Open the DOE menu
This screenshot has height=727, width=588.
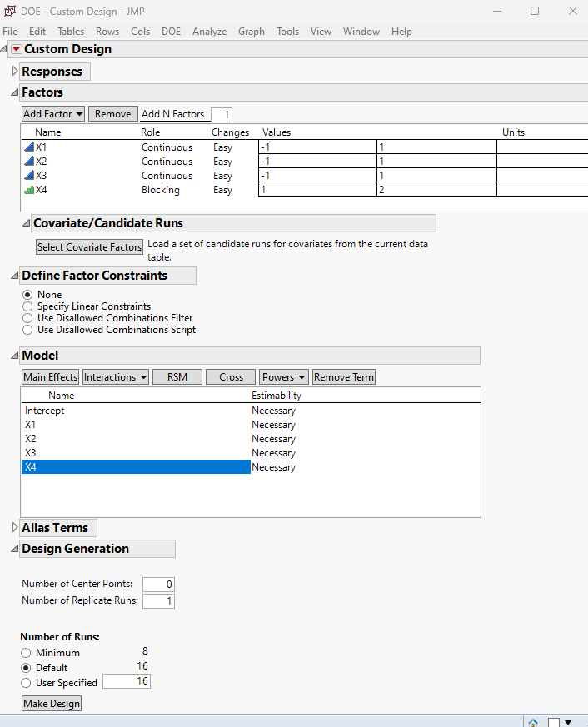pyautogui.click(x=171, y=32)
